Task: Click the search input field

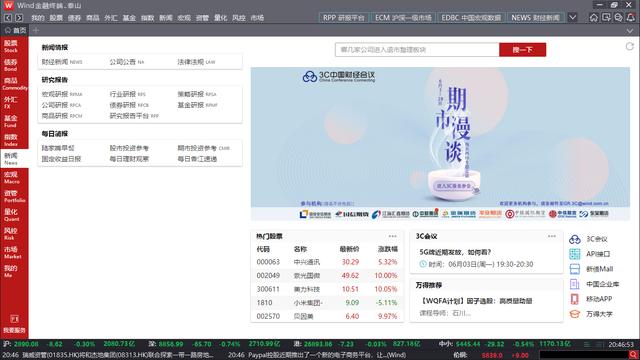Action: [x=417, y=50]
